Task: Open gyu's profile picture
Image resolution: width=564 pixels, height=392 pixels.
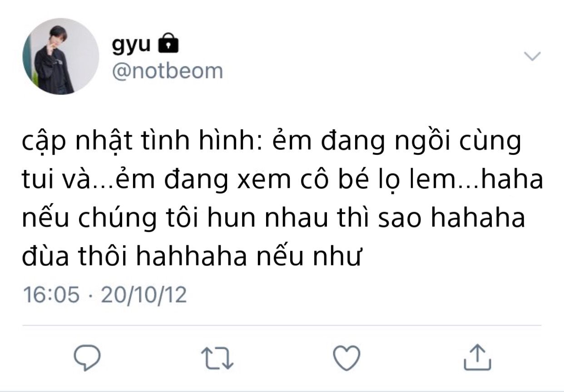Action: (61, 56)
